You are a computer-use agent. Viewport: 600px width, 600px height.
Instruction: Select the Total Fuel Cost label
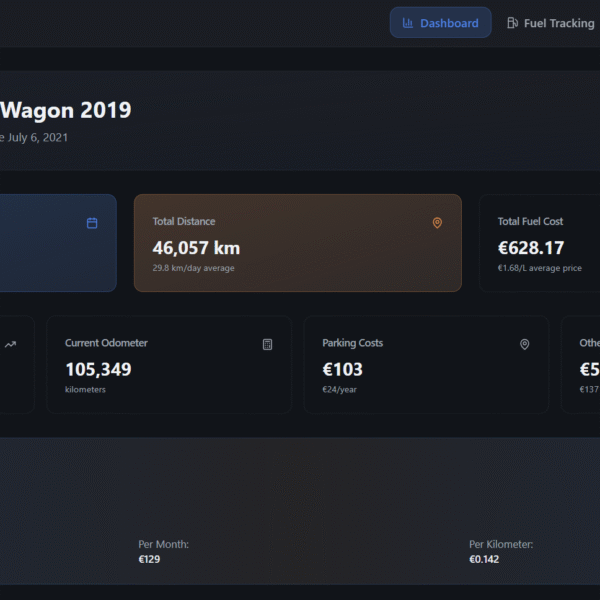pyautogui.click(x=530, y=222)
